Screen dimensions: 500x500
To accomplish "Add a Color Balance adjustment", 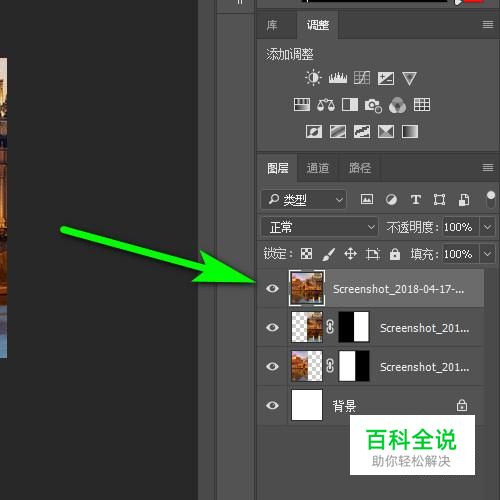I will [x=326, y=105].
